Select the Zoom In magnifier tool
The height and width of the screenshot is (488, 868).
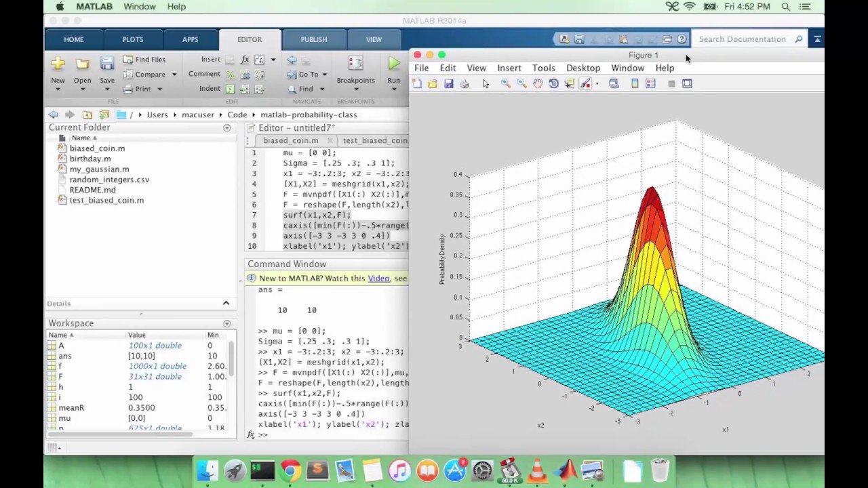coord(506,83)
